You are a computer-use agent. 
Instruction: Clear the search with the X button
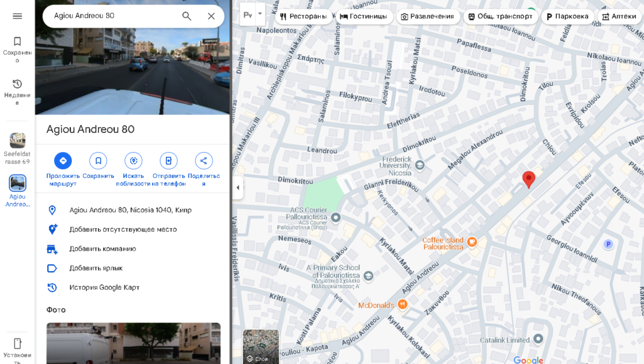tap(211, 16)
